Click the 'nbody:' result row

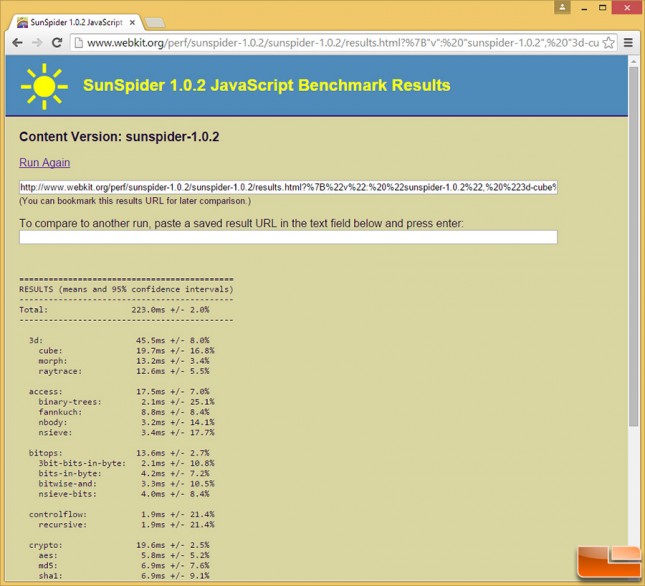[x=126, y=422]
